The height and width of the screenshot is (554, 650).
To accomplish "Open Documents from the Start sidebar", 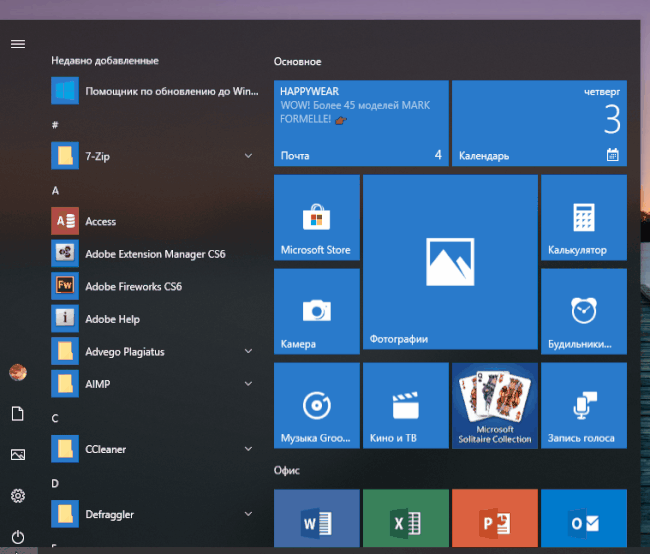I will 18,413.
